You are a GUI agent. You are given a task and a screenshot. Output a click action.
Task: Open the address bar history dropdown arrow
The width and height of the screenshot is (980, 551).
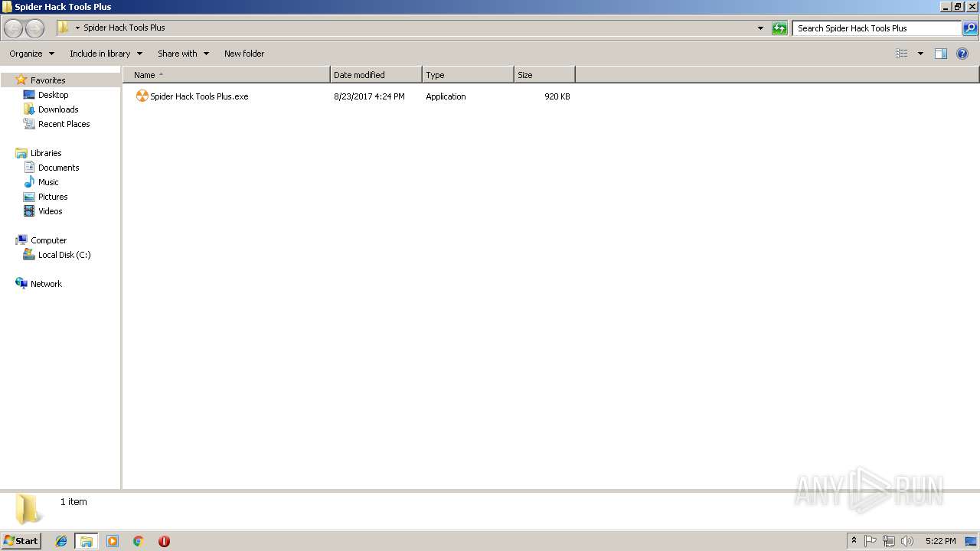760,28
